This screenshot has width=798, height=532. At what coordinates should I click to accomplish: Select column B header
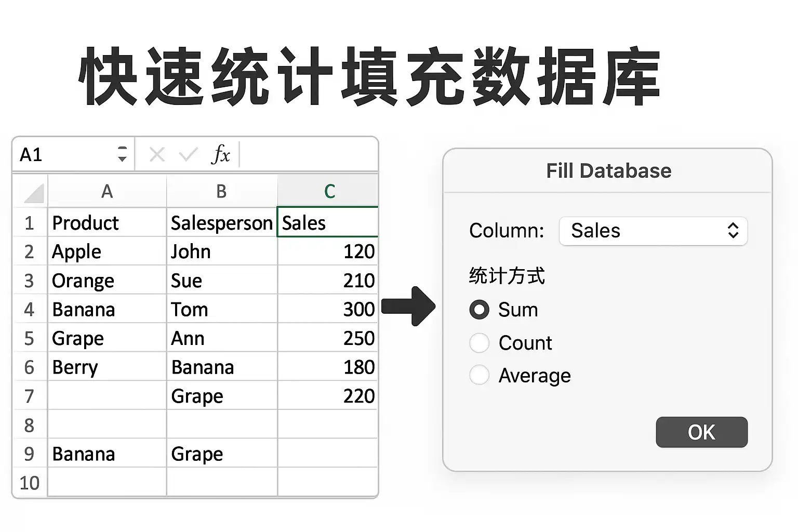[222, 191]
